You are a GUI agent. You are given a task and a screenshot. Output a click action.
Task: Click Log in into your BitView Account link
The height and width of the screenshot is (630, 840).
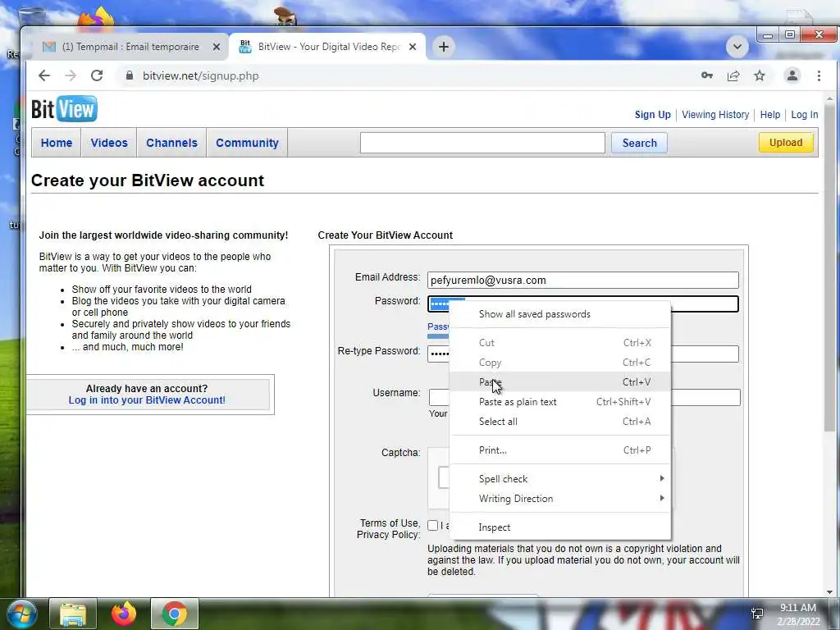tap(147, 400)
